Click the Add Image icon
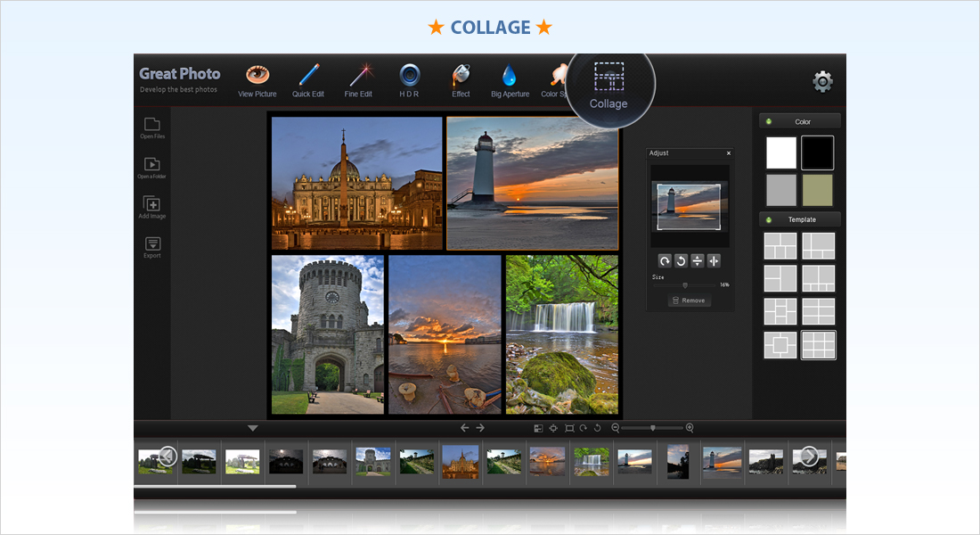 151,207
